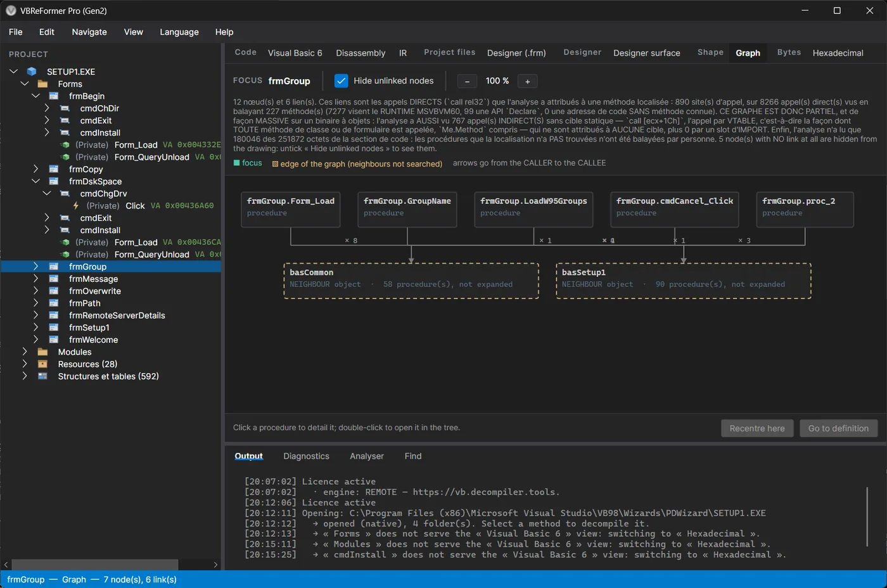Zoom out the graph with minus button
887x588 pixels.
[467, 81]
